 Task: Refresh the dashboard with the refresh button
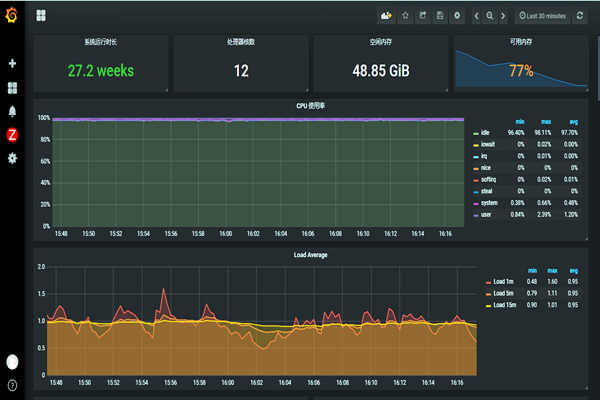(x=580, y=16)
